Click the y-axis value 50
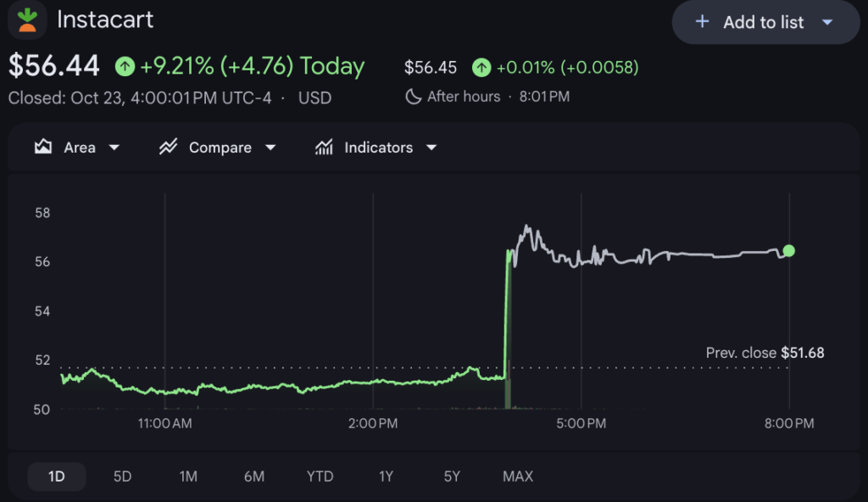868x502 pixels. [42, 410]
